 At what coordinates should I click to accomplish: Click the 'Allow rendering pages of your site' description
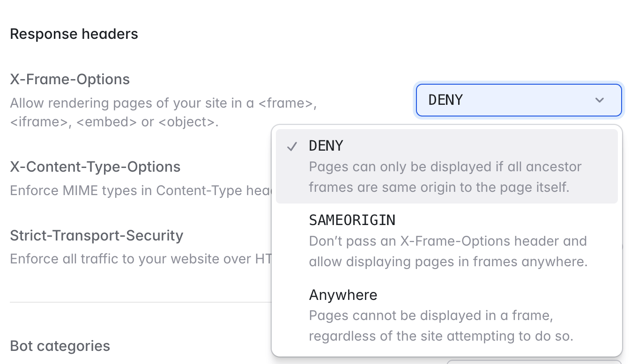(163, 112)
